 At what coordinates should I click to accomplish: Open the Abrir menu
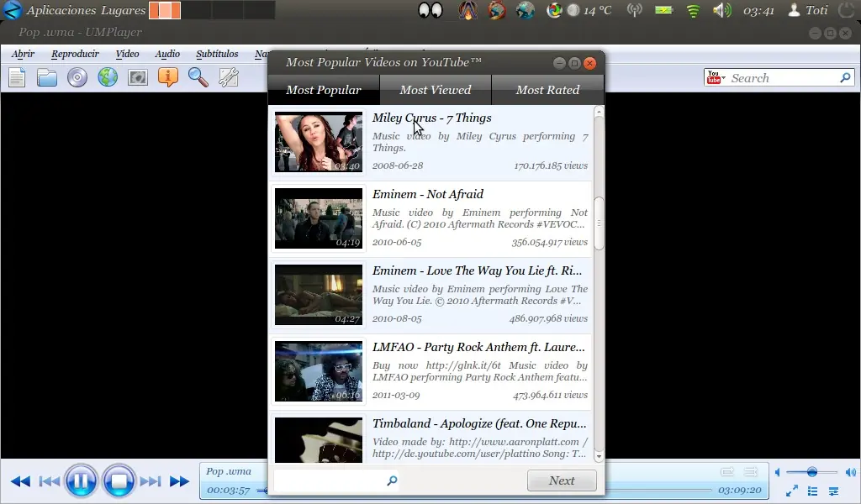pos(23,54)
